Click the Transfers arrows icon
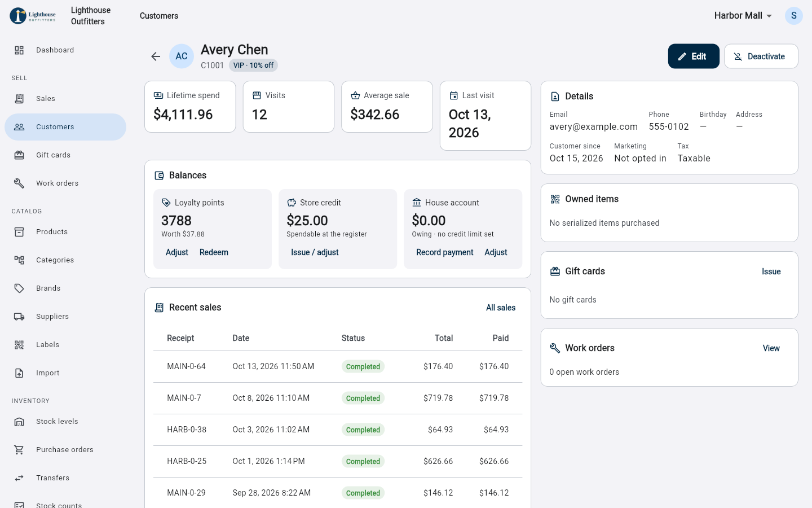This screenshot has width=812, height=508. (19, 478)
